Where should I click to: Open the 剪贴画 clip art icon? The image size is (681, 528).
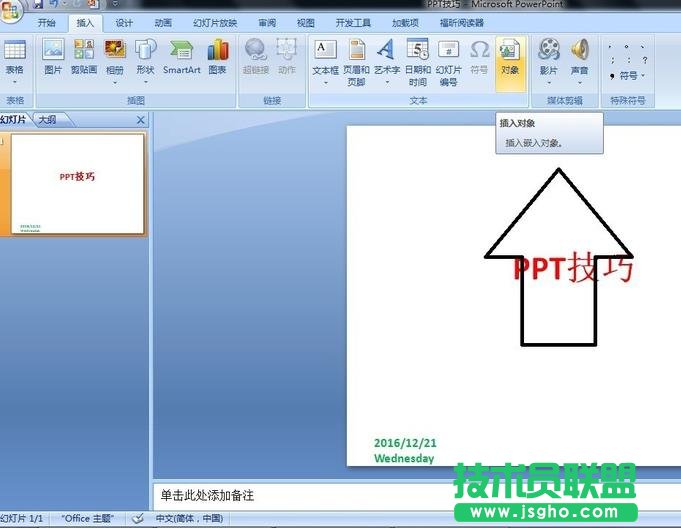[x=84, y=50]
